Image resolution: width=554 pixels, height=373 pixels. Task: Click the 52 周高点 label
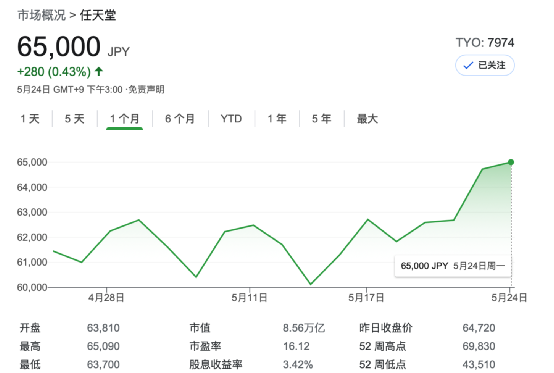(x=383, y=346)
